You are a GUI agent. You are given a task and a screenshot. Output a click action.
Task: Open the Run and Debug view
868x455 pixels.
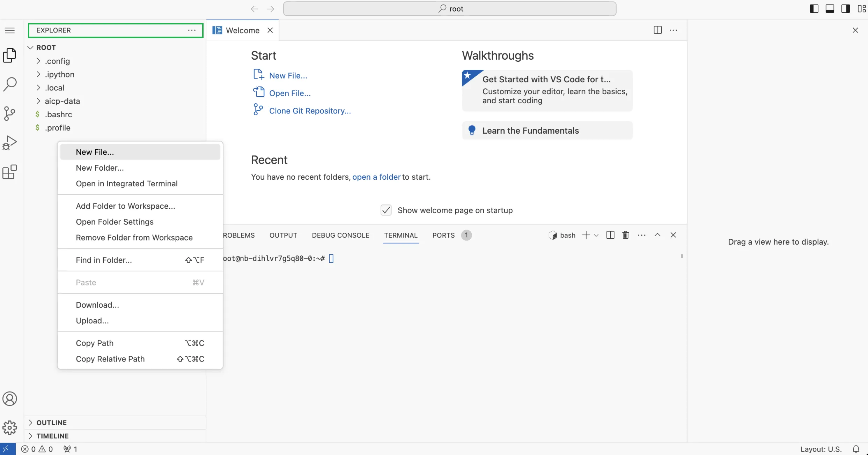pyautogui.click(x=10, y=143)
